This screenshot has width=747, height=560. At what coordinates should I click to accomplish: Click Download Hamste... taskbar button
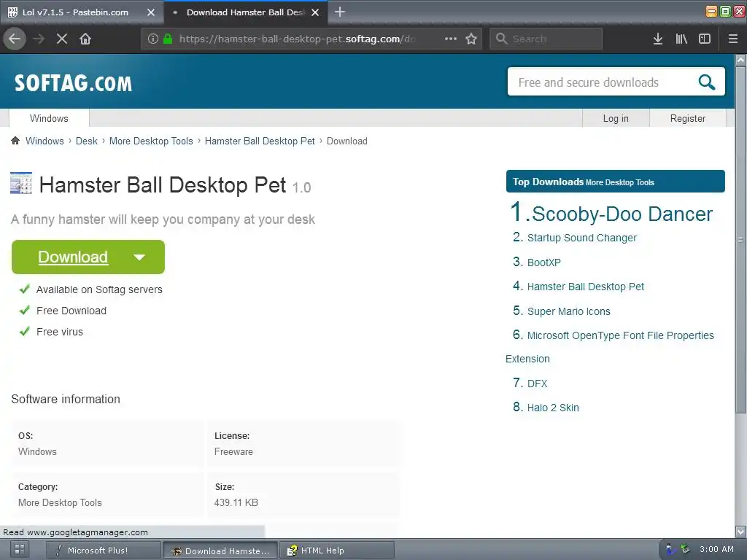click(x=220, y=550)
